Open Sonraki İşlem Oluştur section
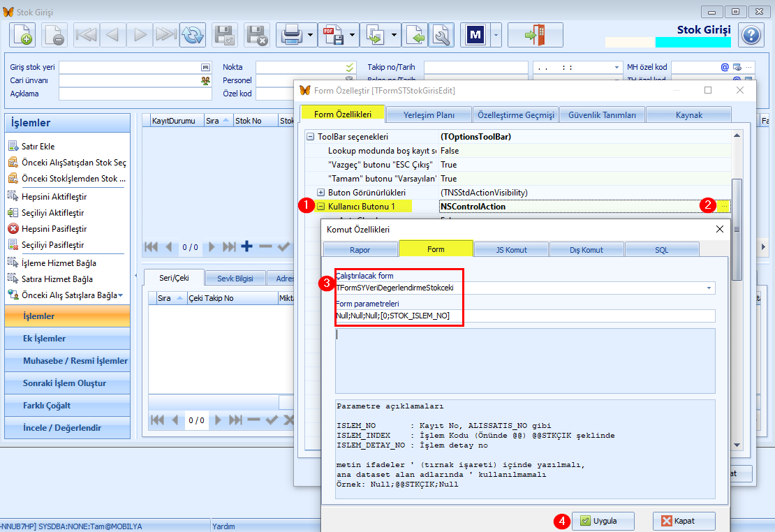775x532 pixels. 67,383
